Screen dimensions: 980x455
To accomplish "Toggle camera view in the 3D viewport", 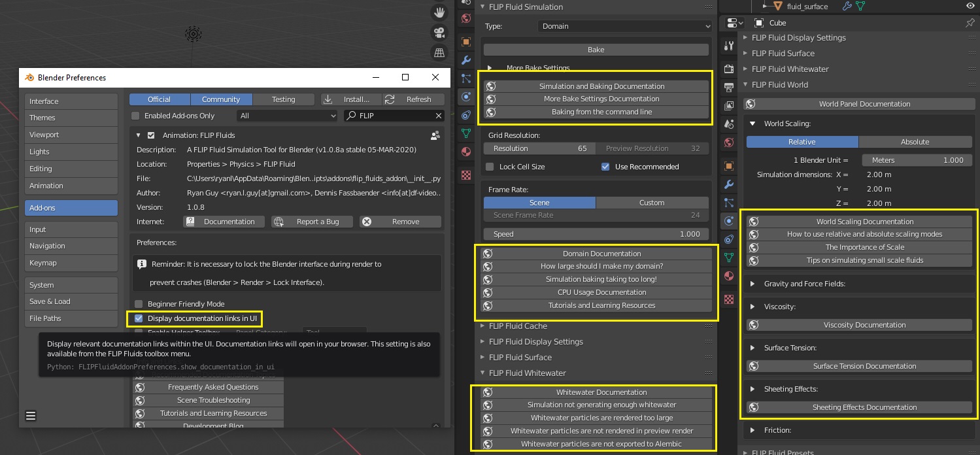I will point(439,33).
